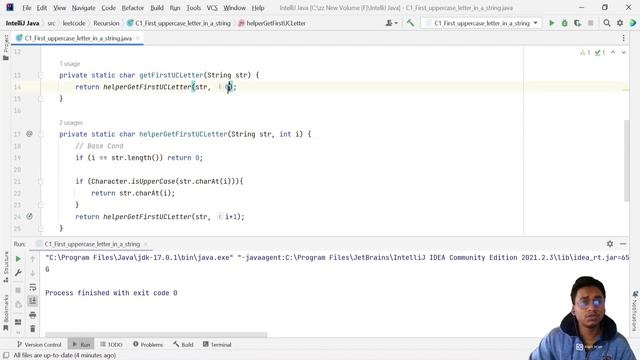Click Up the stack trace arrow
The height and width of the screenshot is (360, 640).
coord(33,259)
